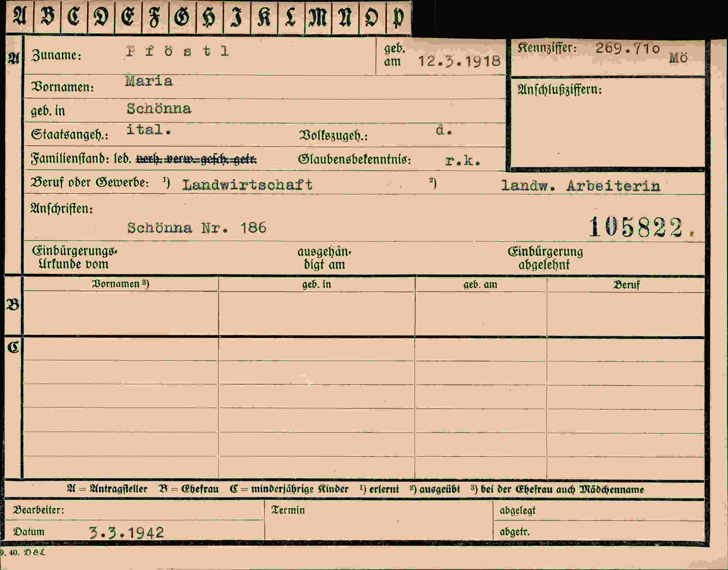Click the 'Termin' label

coord(288,510)
